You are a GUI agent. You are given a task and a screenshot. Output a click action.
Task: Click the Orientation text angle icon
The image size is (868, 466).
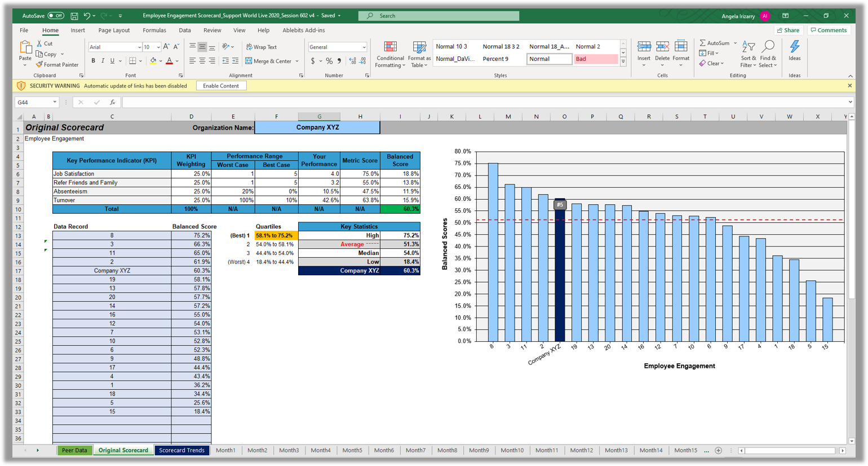pos(226,47)
